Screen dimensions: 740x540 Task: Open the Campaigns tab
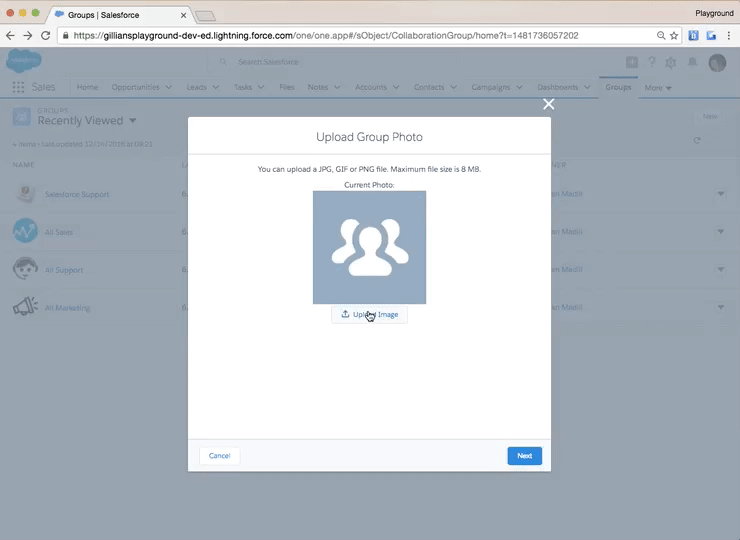point(491,87)
